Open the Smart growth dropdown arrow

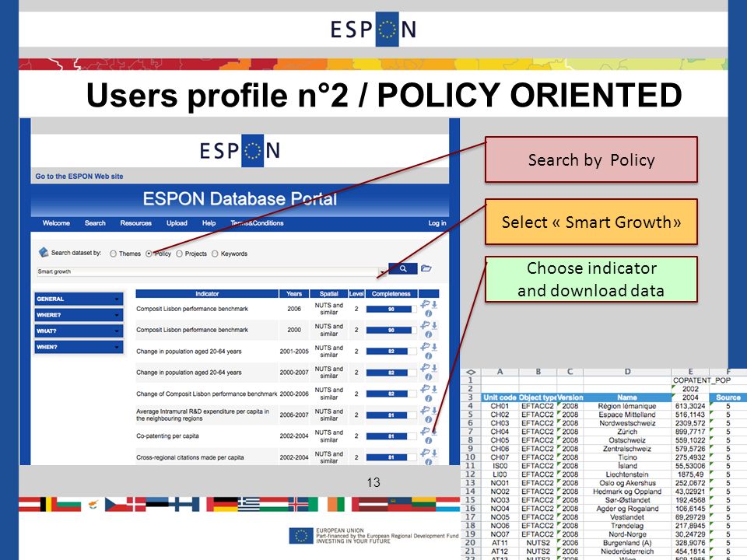coord(382,272)
